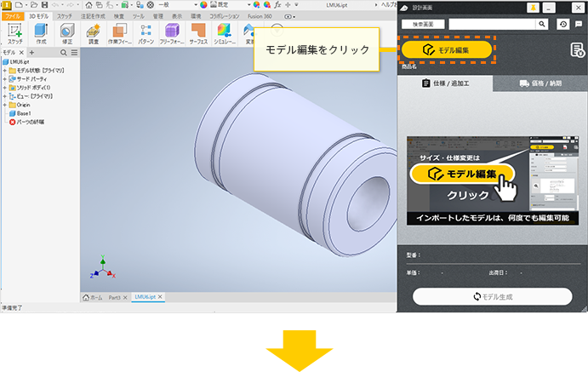
Task: Click the Home house icon in quick access toolbar
Action: 88,5
